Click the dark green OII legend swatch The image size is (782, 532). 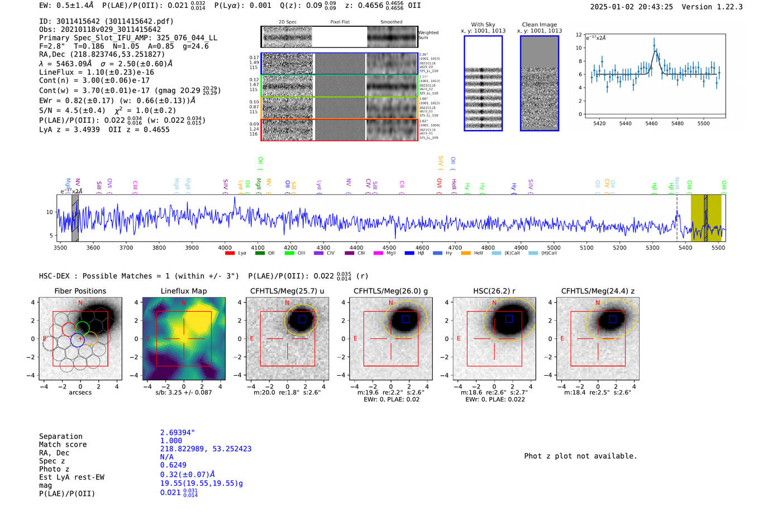tap(260, 253)
